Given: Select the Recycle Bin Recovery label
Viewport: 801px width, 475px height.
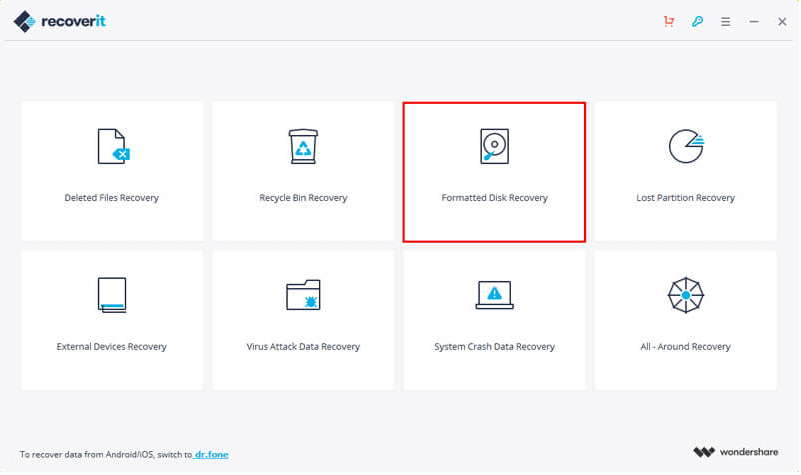Looking at the screenshot, I should (x=303, y=198).
